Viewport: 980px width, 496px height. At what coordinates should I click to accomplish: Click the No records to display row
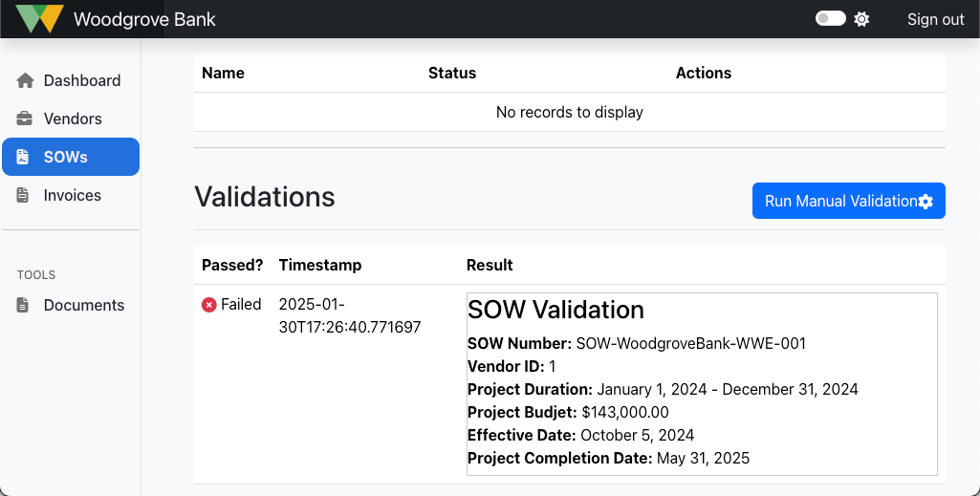click(569, 113)
